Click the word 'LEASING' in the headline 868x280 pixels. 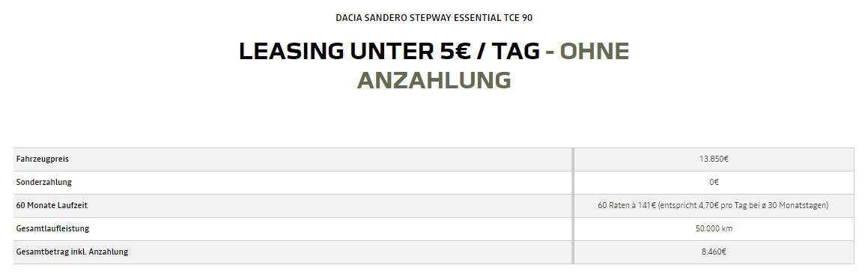pos(291,52)
